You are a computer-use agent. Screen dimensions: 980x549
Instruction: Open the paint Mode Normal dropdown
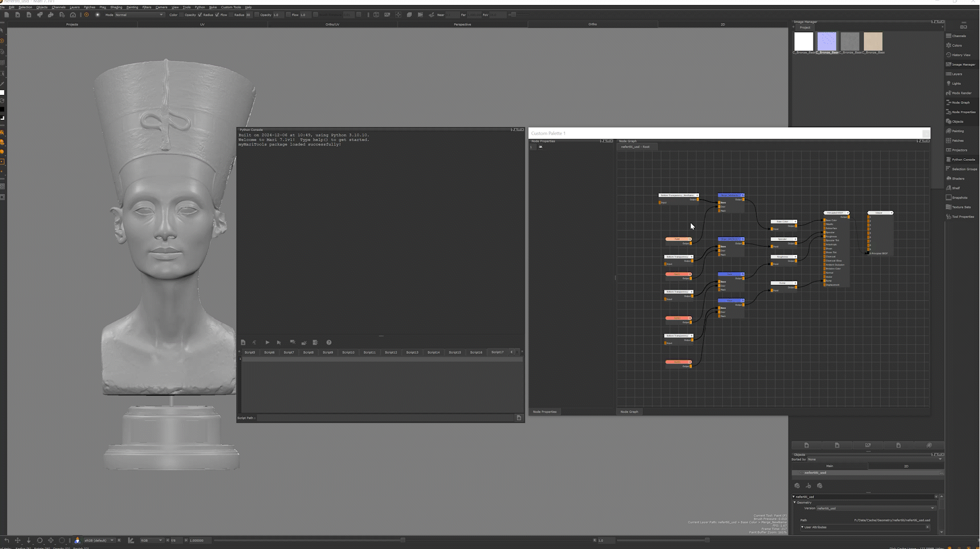click(x=139, y=15)
